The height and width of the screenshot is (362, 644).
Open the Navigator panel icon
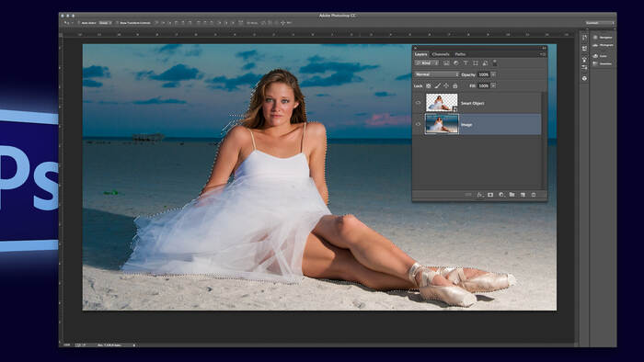coord(595,38)
